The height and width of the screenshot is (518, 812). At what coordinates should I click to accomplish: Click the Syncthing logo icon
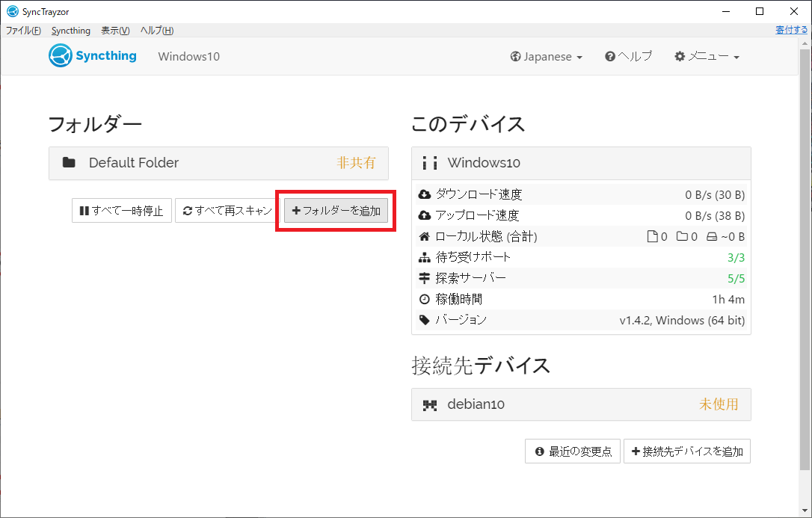click(60, 56)
